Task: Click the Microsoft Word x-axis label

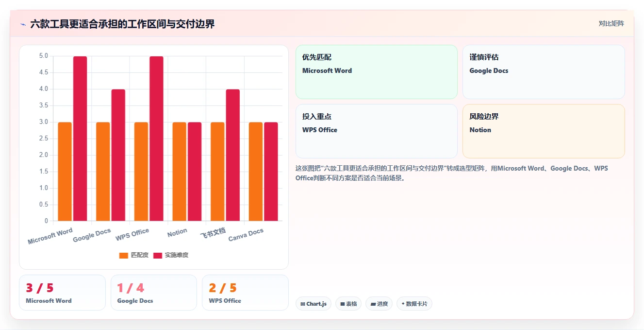Action: pos(50,236)
